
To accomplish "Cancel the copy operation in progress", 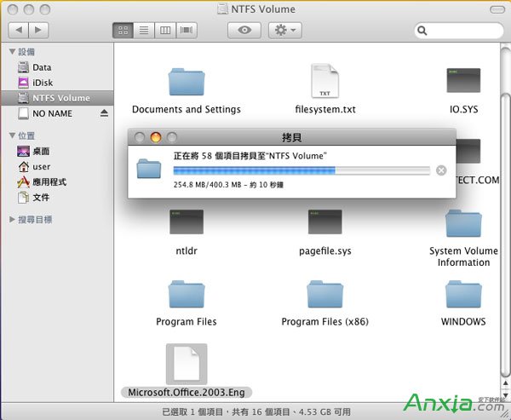I will (440, 170).
